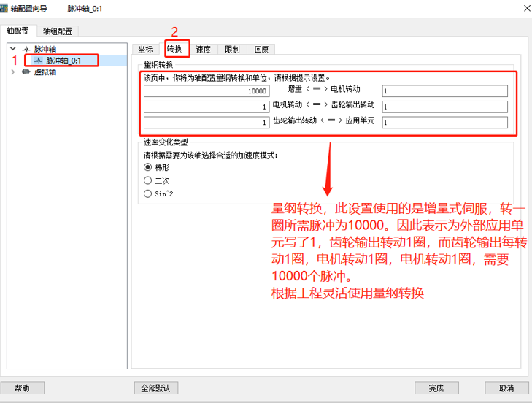Click the 增量 field showing 10000

pyautogui.click(x=207, y=91)
